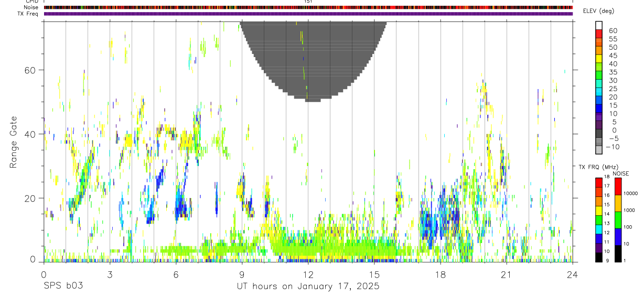
Task: Click the 'SPS b03' station label
Action: click(63, 286)
